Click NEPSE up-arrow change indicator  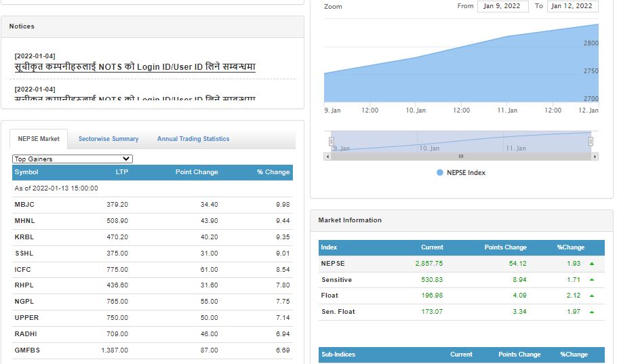coord(592,264)
